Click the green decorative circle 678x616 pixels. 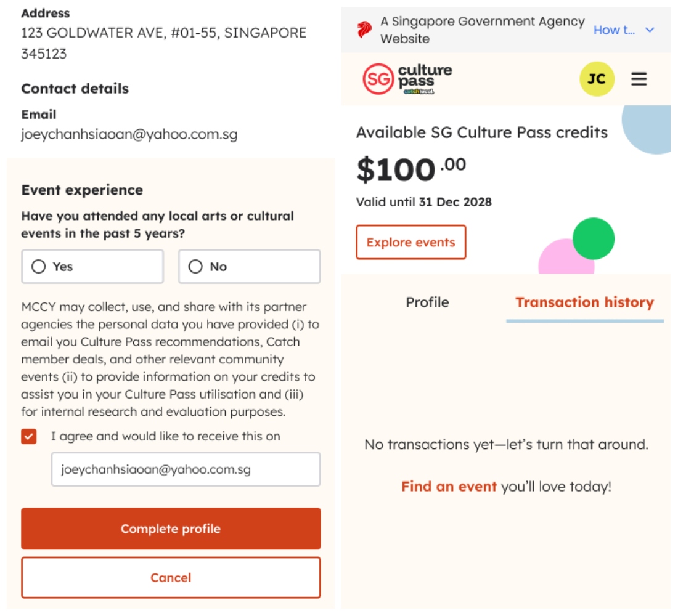pos(594,238)
